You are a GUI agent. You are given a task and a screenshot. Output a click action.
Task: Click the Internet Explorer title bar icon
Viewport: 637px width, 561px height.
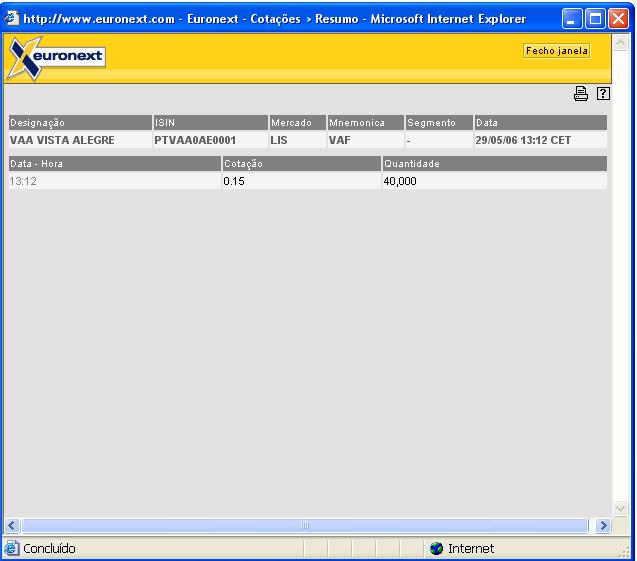click(12, 19)
